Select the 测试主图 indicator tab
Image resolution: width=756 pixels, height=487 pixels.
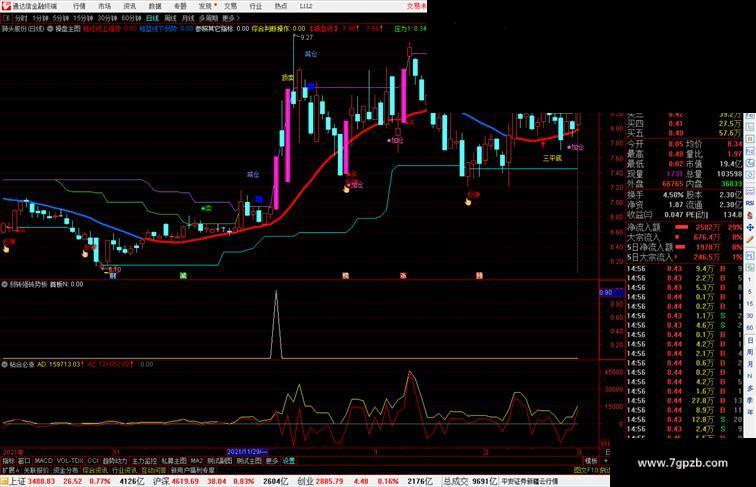coord(249,461)
